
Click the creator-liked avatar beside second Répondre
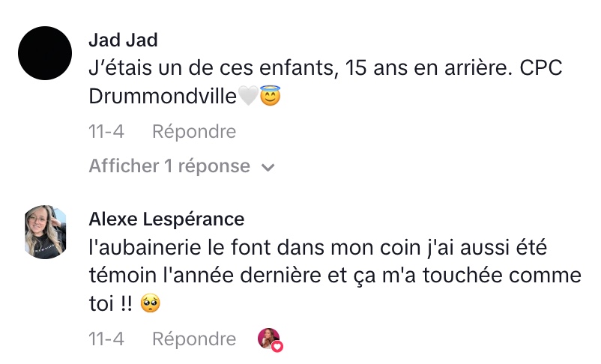pyautogui.click(x=268, y=339)
